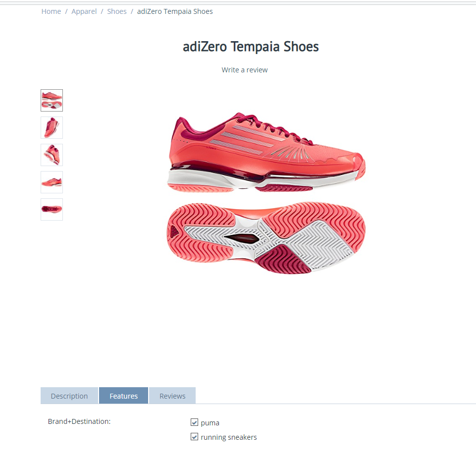This screenshot has width=476, height=471.
Task: Select second thumbnail of upright angled shoe
Action: pyautogui.click(x=52, y=127)
